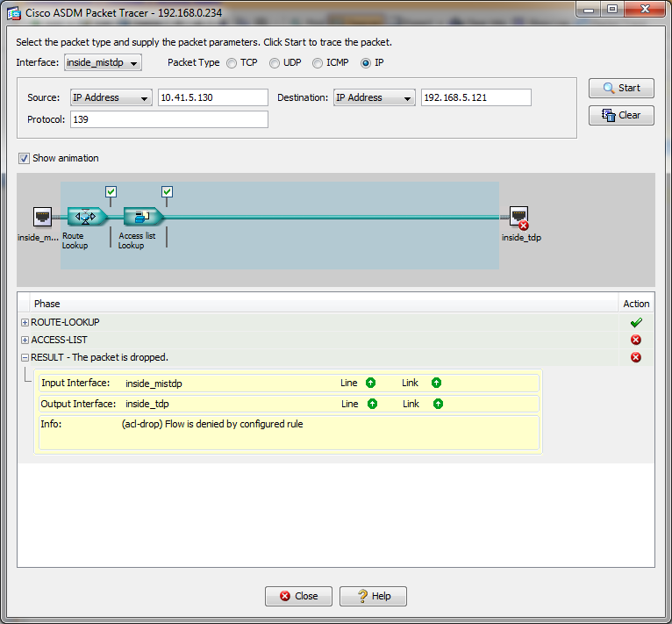Screen dimensions: 672x624
Task: Expand the ROUTE-LOOKUP phase row
Action: pos(25,322)
